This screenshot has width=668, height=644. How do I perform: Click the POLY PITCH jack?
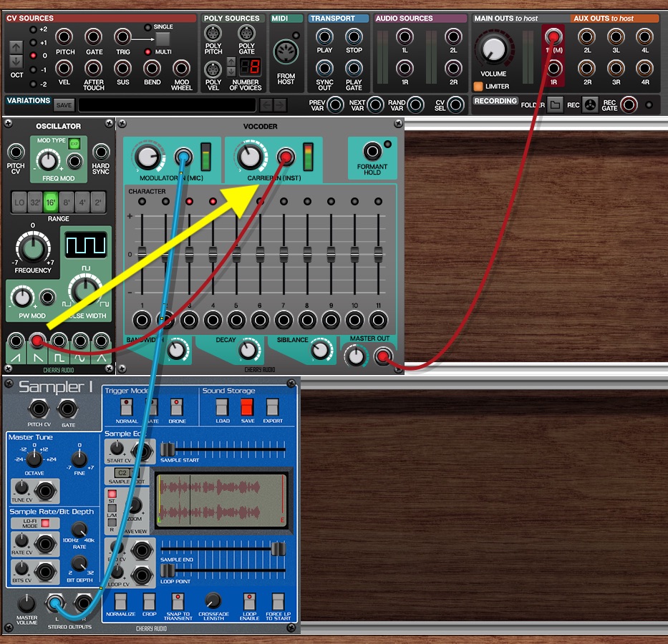[213, 33]
